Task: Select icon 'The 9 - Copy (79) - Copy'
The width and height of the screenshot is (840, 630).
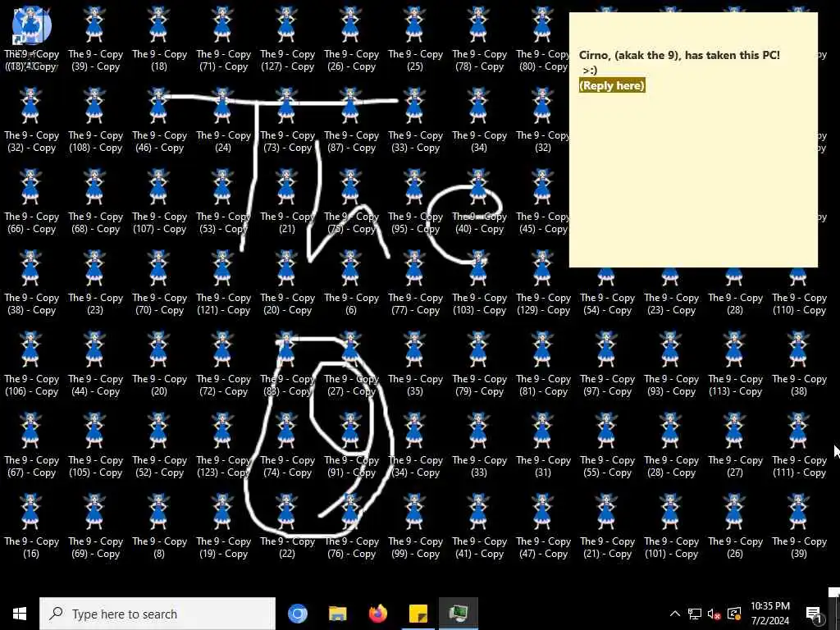Action: point(479,364)
